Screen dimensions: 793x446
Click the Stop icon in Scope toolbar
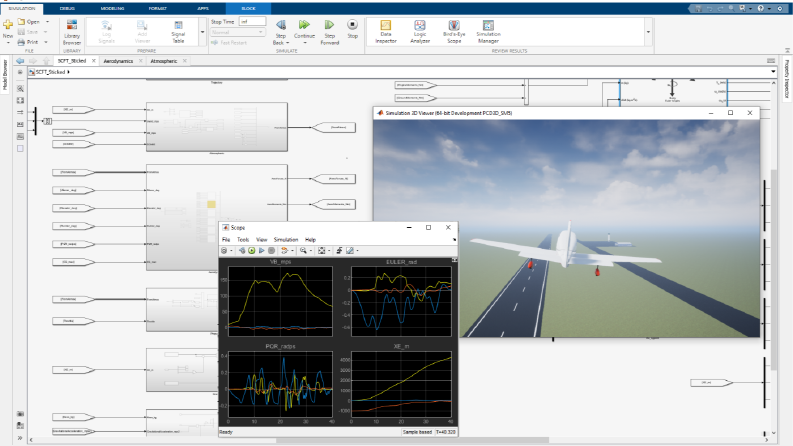272,250
